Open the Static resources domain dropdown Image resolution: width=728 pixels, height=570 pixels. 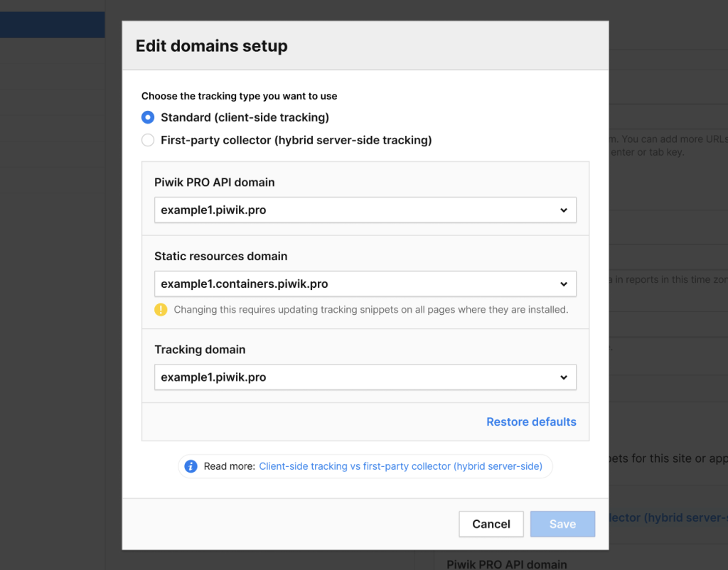365,284
